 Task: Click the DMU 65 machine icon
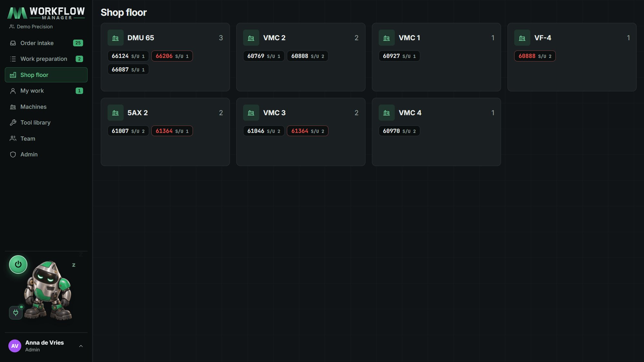tap(115, 38)
